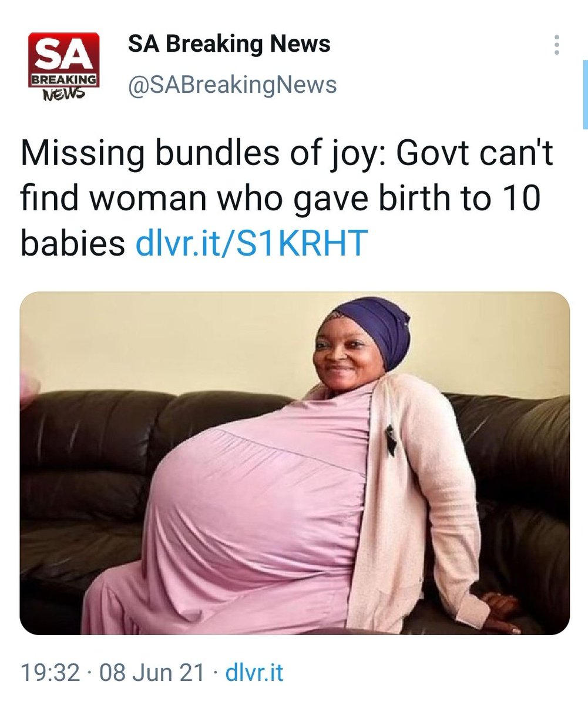
Task: Open the dlvr.it source label
Action: click(x=256, y=673)
